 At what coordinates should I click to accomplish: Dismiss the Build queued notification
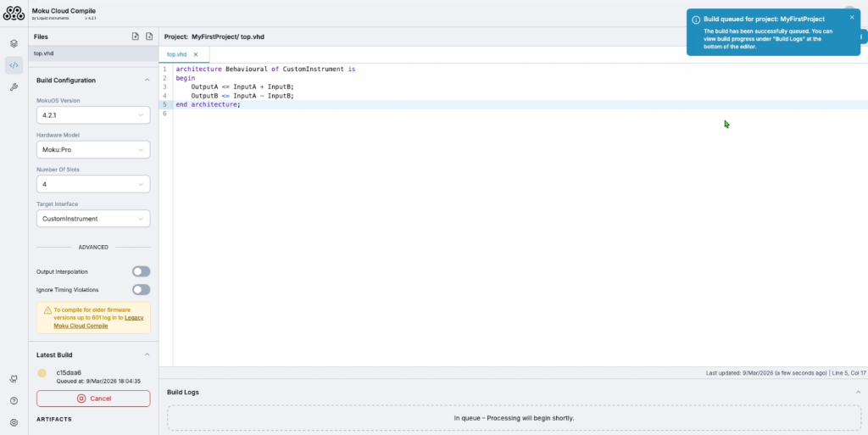852,17
